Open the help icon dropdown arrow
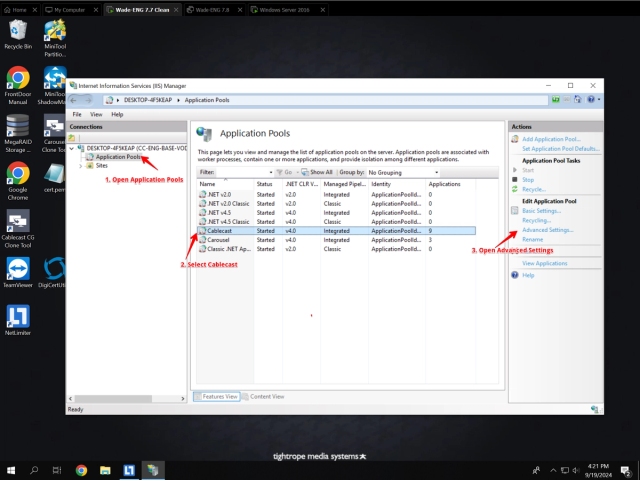The width and height of the screenshot is (640, 480). [599, 99]
